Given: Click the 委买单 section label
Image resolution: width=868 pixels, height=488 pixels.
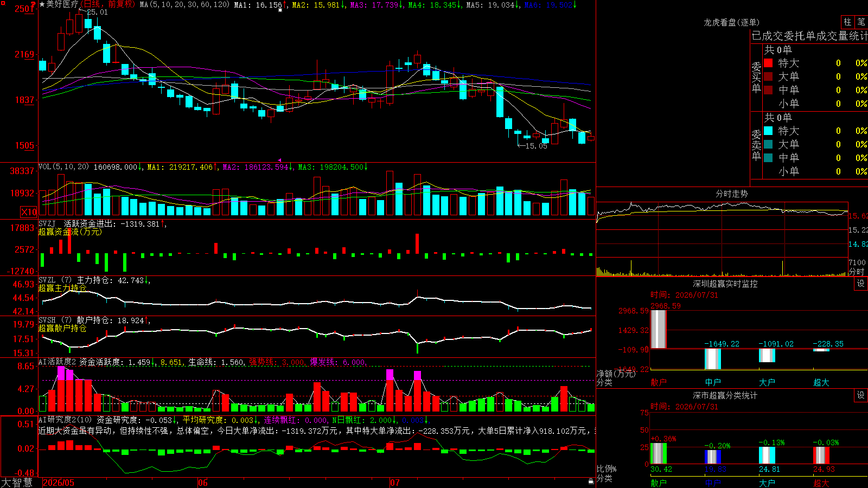Looking at the screenshot, I should point(756,77).
